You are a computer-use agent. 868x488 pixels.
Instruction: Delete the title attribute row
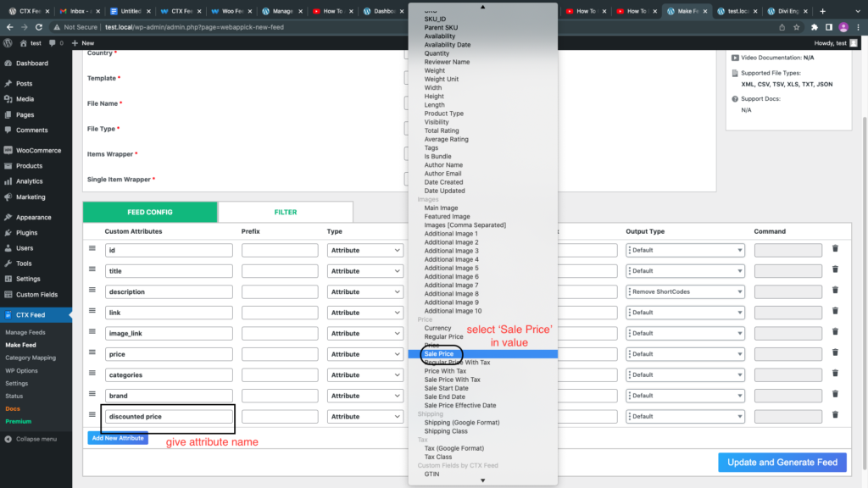pyautogui.click(x=835, y=269)
